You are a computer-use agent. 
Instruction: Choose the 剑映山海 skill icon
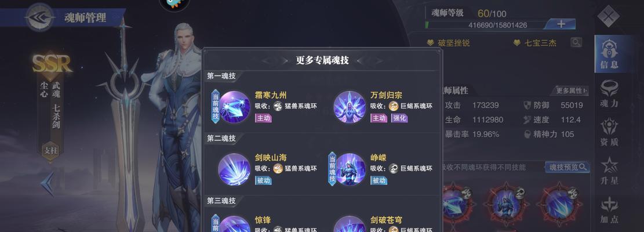tap(235, 169)
